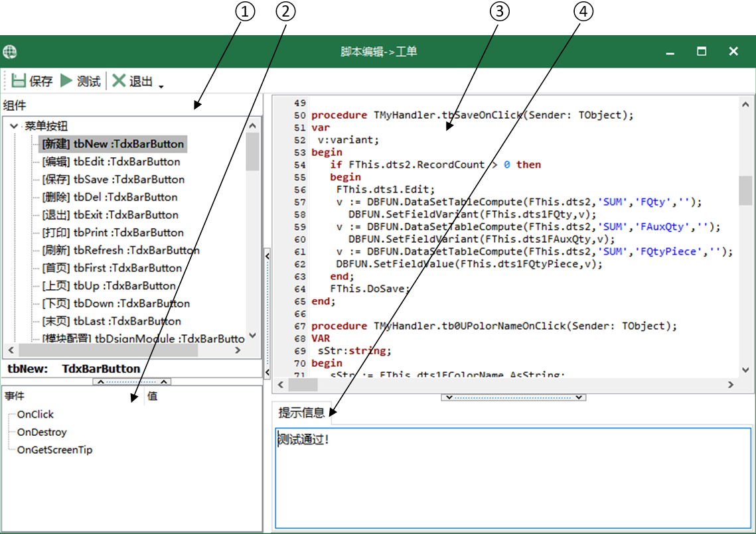The image size is (756, 534).
Task: Click the 事件 column header
Action: [x=15, y=396]
